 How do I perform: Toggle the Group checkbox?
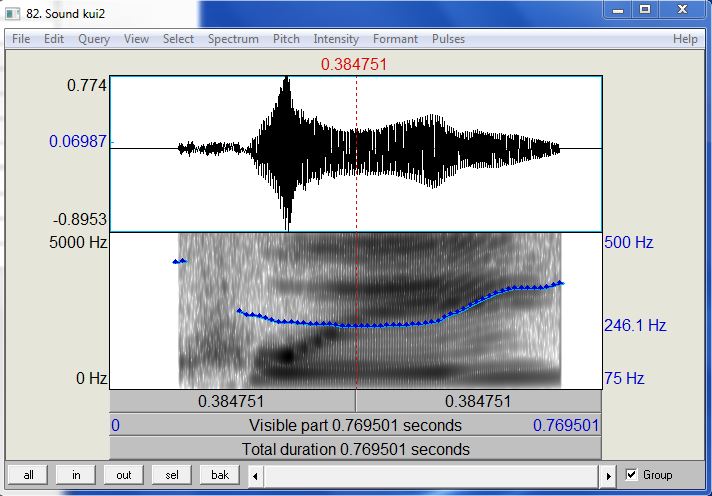point(631,475)
